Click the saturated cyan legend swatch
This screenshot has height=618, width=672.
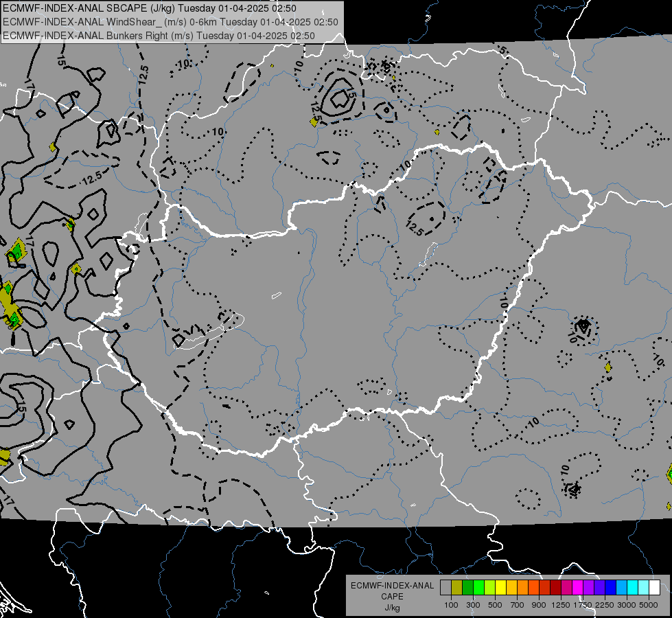(x=633, y=588)
